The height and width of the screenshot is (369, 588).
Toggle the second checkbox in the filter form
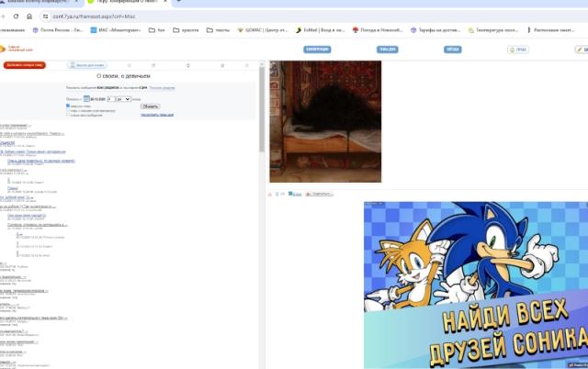68,110
